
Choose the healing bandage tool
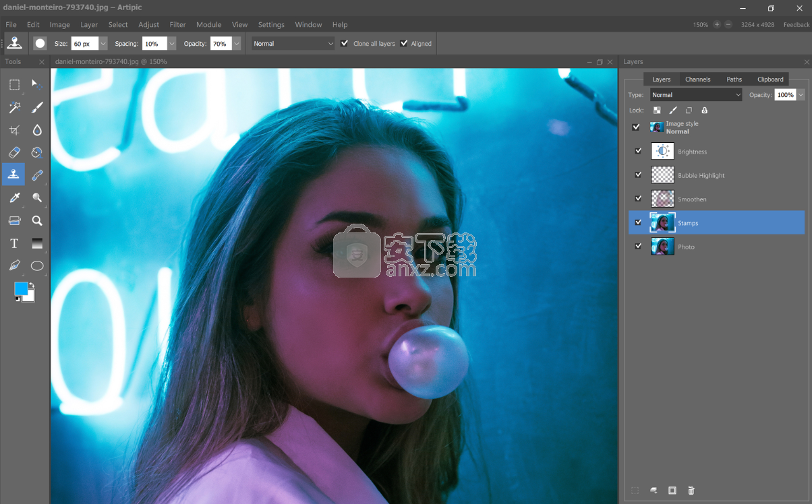[37, 175]
